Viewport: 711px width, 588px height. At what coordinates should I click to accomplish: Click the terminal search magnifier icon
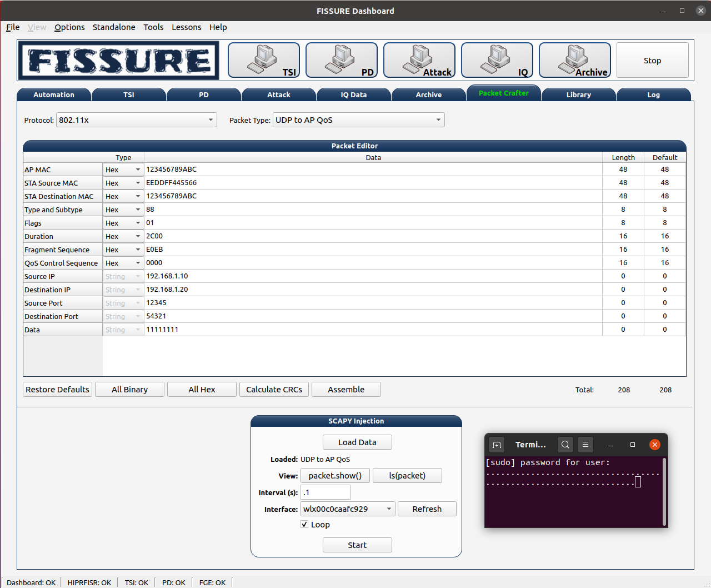pyautogui.click(x=565, y=445)
